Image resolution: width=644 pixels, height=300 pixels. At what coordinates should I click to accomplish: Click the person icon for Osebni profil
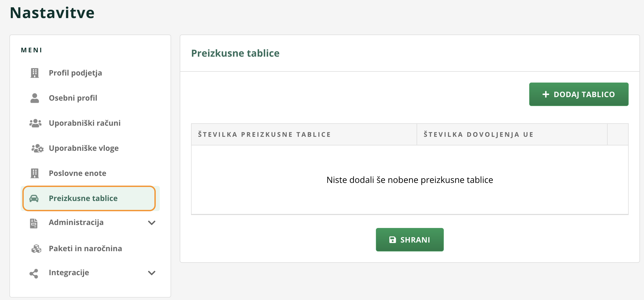35,98
